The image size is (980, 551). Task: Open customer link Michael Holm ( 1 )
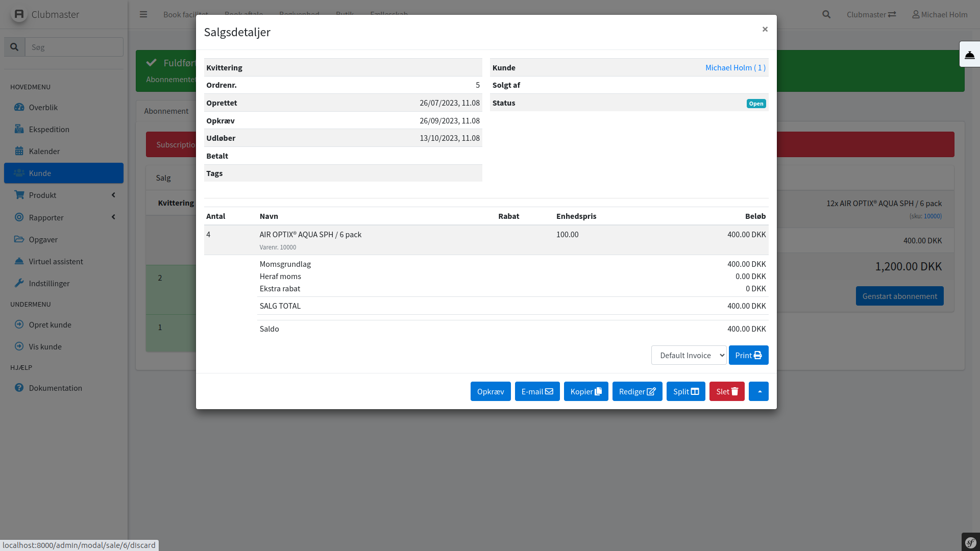click(x=735, y=67)
